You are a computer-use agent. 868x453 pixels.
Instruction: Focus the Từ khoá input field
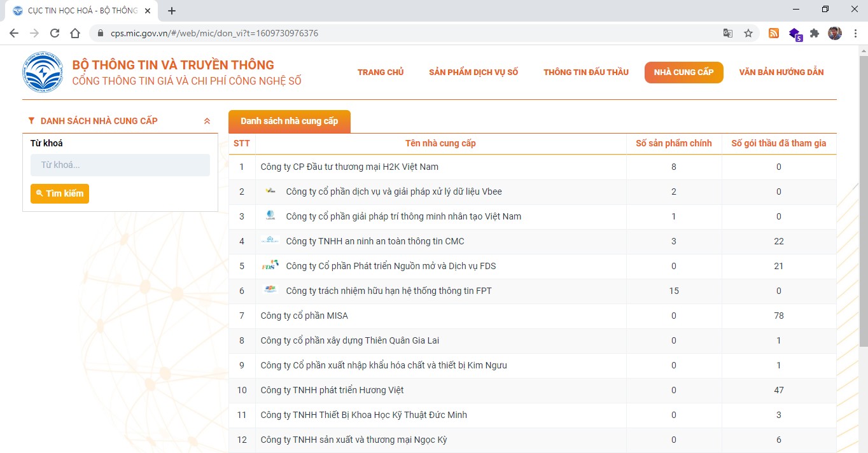pyautogui.click(x=120, y=165)
